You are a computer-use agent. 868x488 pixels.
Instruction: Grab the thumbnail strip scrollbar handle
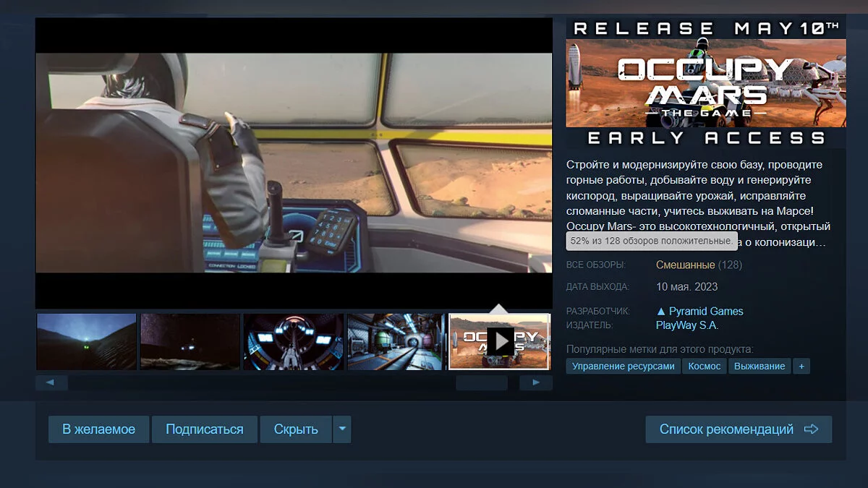tap(482, 382)
